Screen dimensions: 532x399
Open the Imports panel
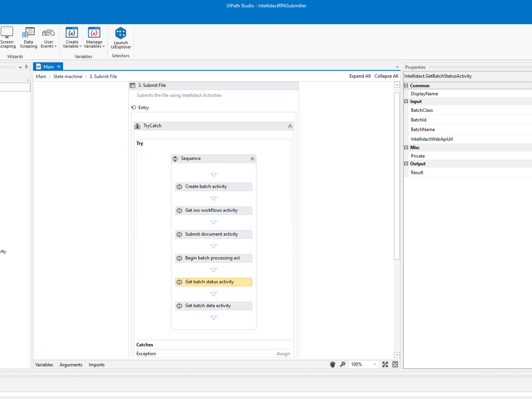96,365
